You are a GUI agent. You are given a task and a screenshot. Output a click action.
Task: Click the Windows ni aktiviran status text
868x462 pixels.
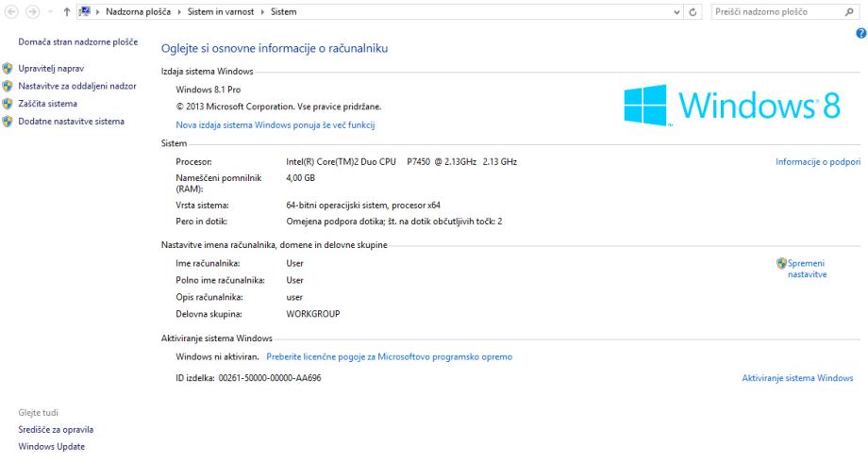pyautogui.click(x=217, y=357)
